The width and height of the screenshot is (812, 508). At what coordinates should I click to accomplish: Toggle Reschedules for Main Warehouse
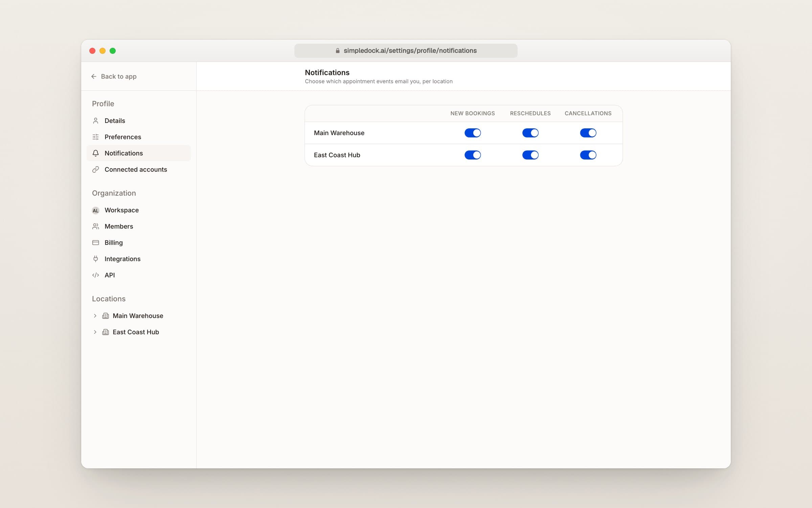530,133
